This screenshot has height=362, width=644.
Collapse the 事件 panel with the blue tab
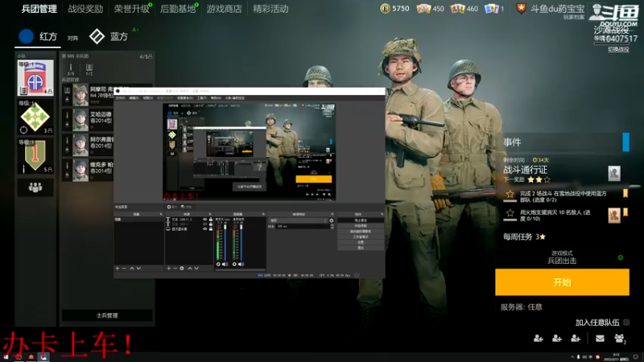(626, 142)
